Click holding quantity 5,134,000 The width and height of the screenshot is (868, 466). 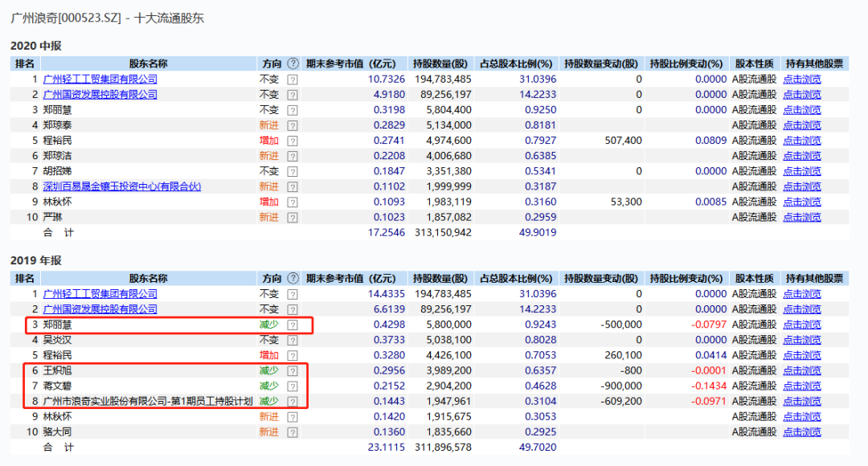click(449, 125)
